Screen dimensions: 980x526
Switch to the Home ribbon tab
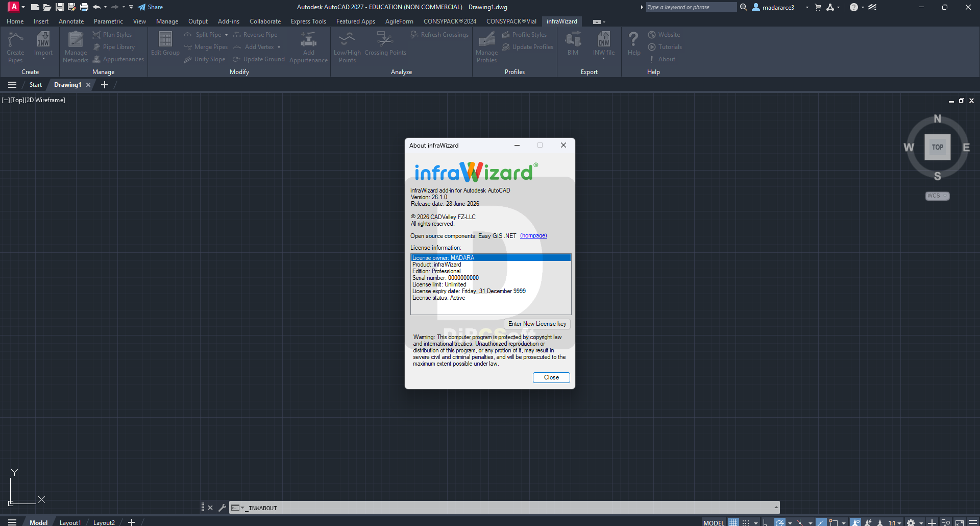click(x=15, y=21)
